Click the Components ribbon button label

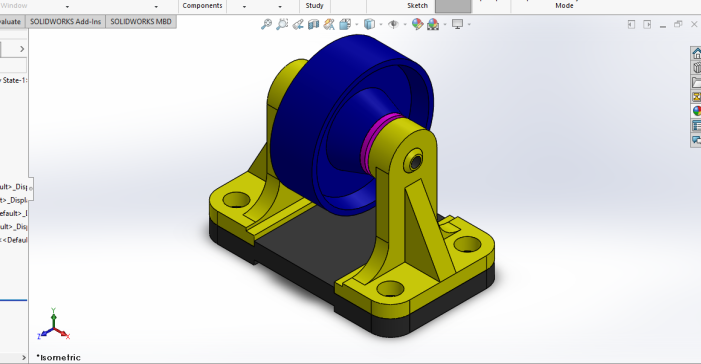(202, 6)
